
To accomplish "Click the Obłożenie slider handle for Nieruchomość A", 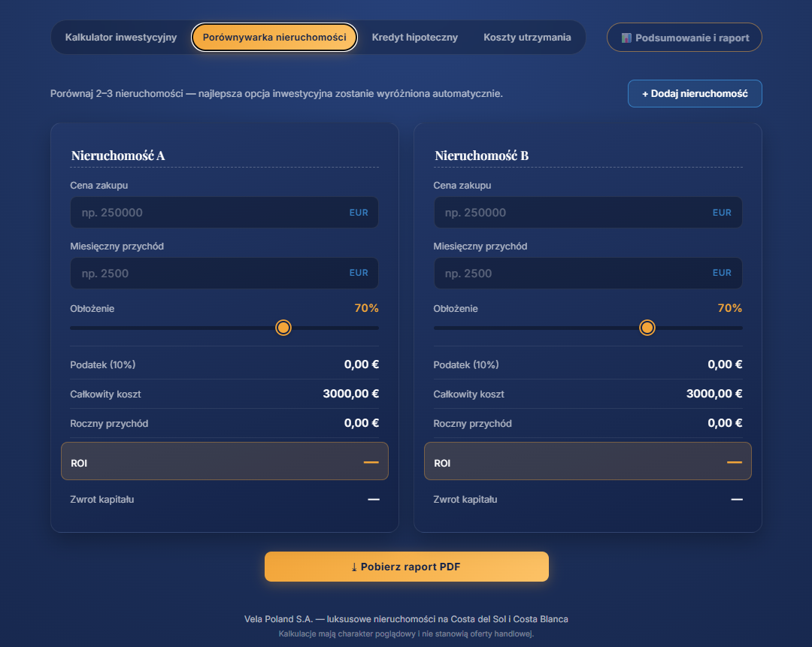I will pos(283,328).
